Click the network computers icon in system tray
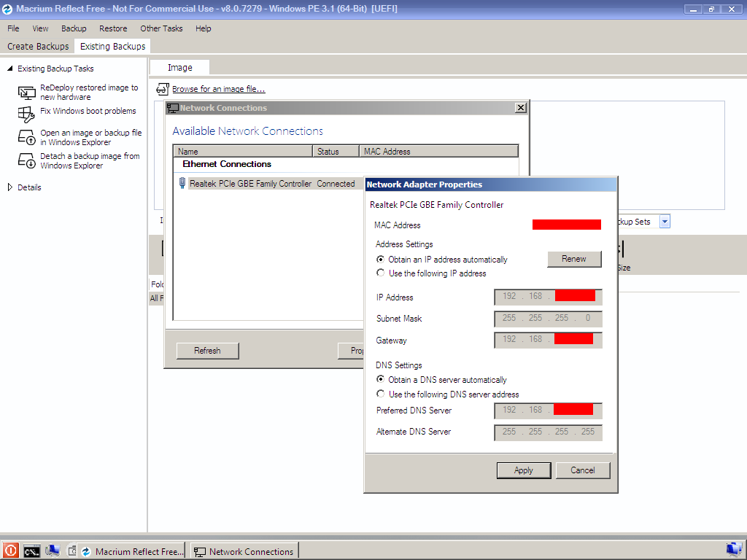Viewport: 747px width, 560px height. pyautogui.click(x=734, y=549)
